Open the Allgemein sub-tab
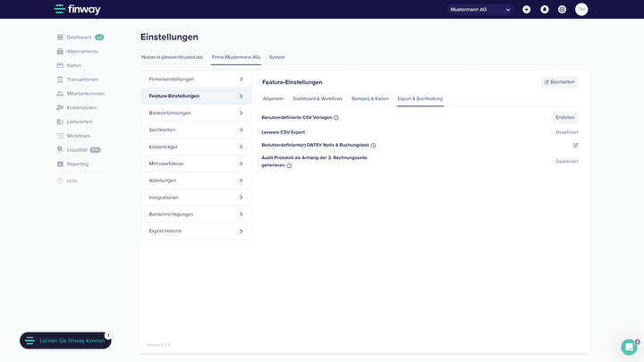This screenshot has height=362, width=644. (273, 99)
